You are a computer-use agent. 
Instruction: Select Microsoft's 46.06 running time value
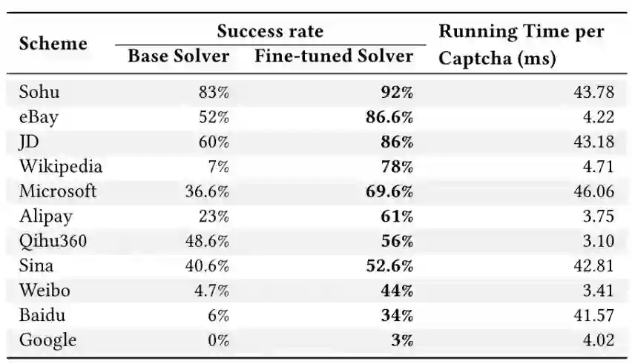[594, 191]
